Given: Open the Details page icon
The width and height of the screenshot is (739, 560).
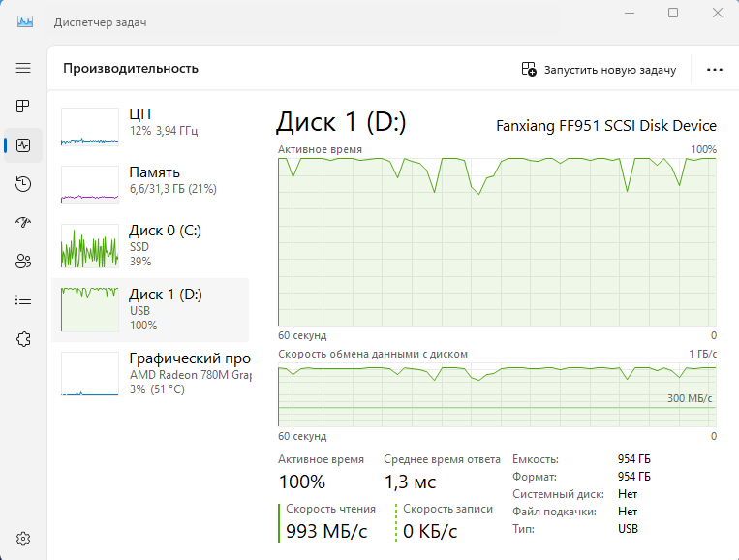Looking at the screenshot, I should pos(23,299).
